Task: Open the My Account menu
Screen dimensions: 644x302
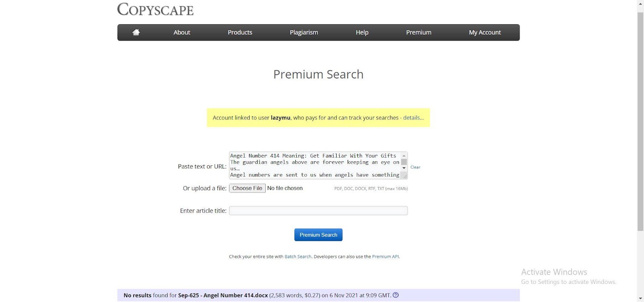Action: 485,33
